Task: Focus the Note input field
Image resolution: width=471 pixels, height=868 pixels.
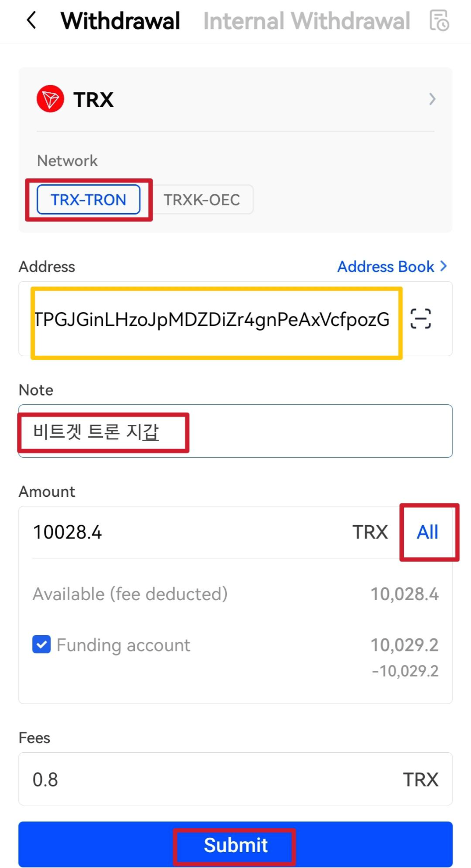Action: [235, 431]
